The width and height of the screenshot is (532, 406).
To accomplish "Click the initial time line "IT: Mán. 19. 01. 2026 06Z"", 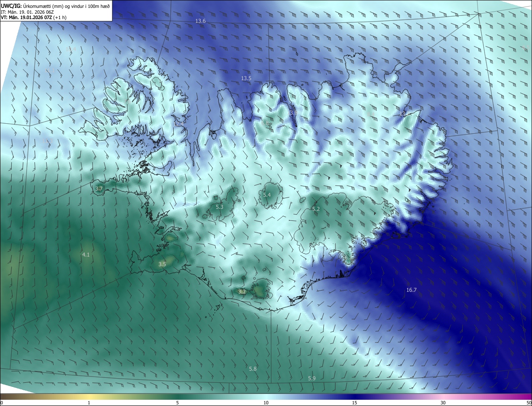I will [x=27, y=12].
